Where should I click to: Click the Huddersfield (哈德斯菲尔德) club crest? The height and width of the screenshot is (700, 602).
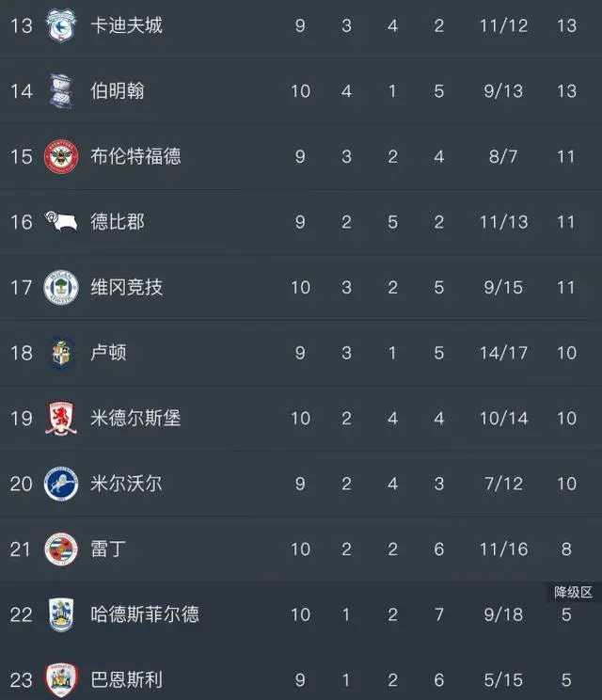61,614
